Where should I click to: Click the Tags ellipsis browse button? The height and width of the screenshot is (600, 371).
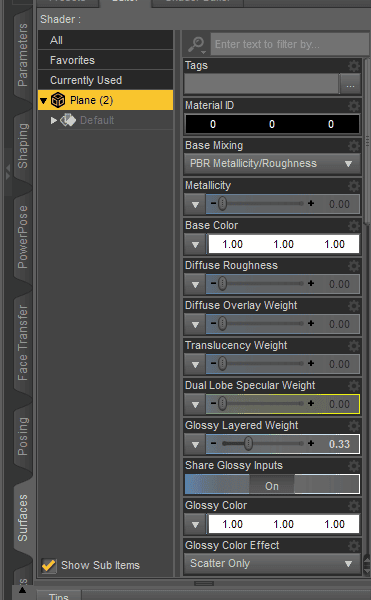click(350, 85)
